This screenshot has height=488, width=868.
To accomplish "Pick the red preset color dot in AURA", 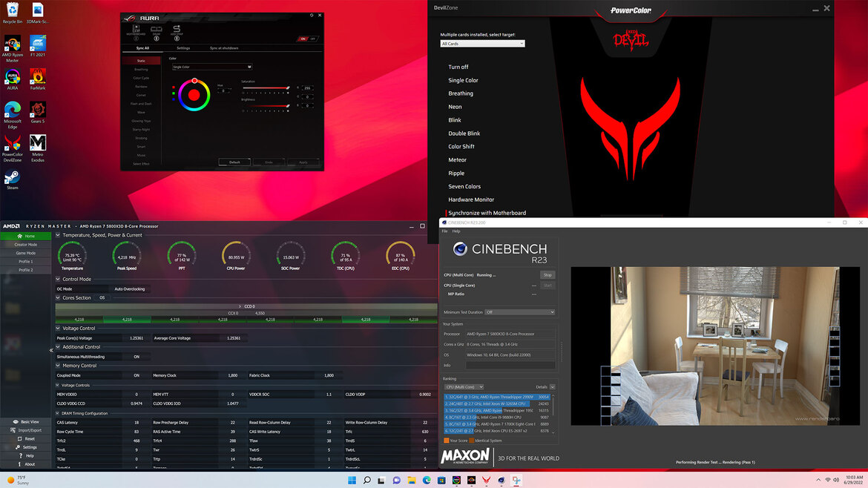I will coord(174,88).
